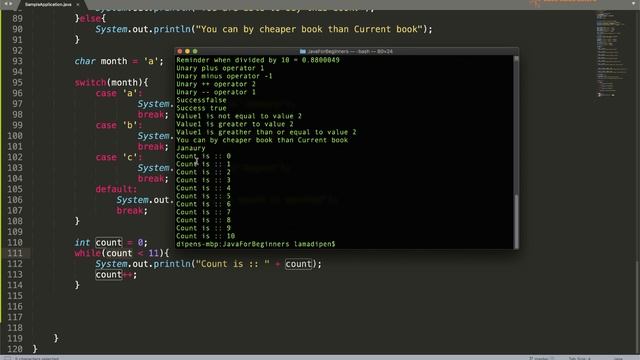Click terminal line 'Unary ++ operator 2'
This screenshot has height=360, width=640.
(x=216, y=84)
